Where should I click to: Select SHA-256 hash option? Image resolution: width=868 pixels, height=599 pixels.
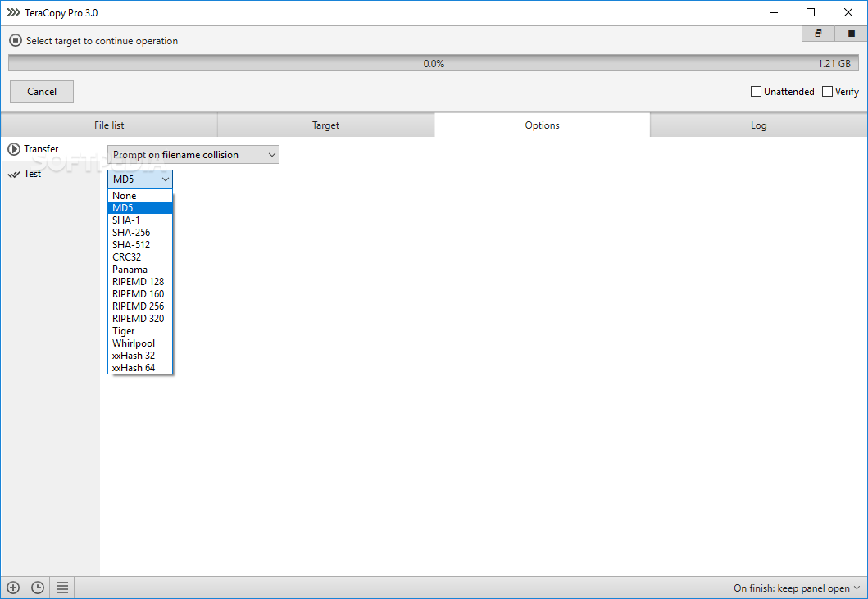[x=140, y=233]
